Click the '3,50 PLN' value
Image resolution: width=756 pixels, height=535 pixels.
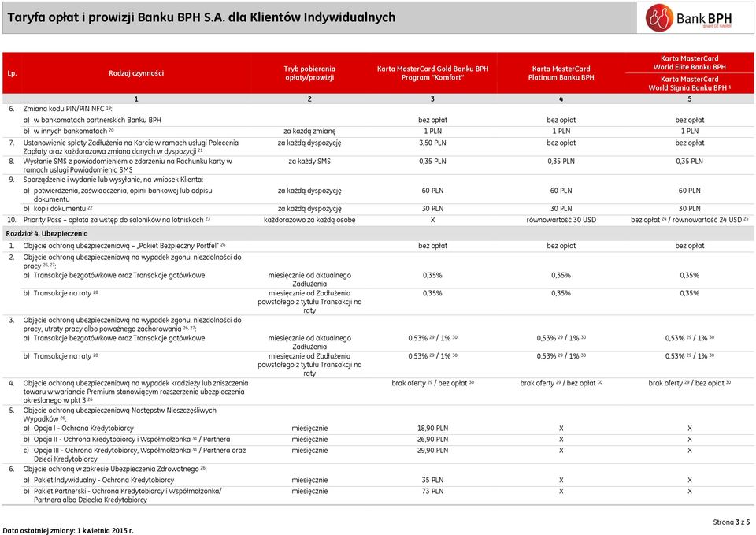(x=432, y=143)
